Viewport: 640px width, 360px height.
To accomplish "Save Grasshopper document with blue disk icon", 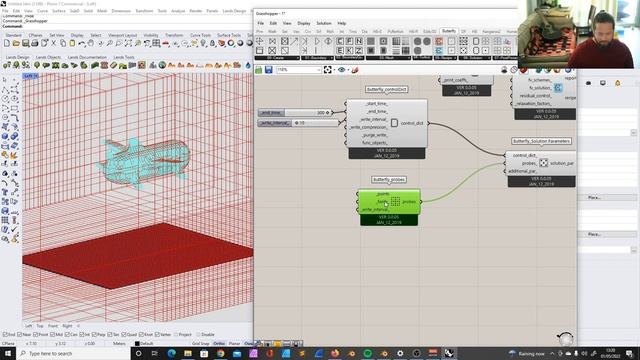I will (269, 70).
